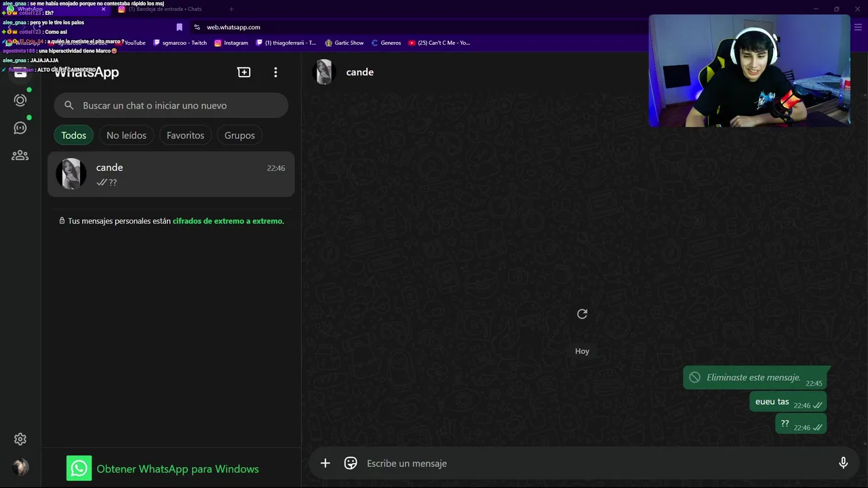
Task: Open the Channels icon in the left sidebar
Action: pyautogui.click(x=20, y=127)
